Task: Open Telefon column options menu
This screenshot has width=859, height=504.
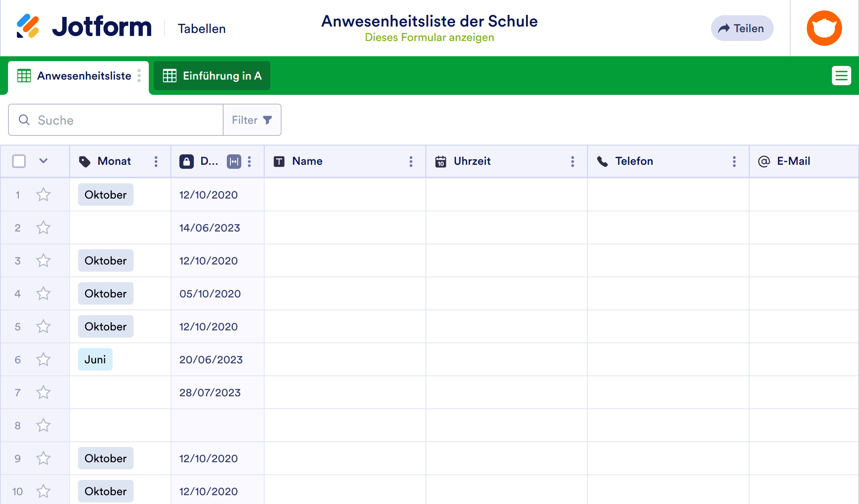Action: [734, 162]
